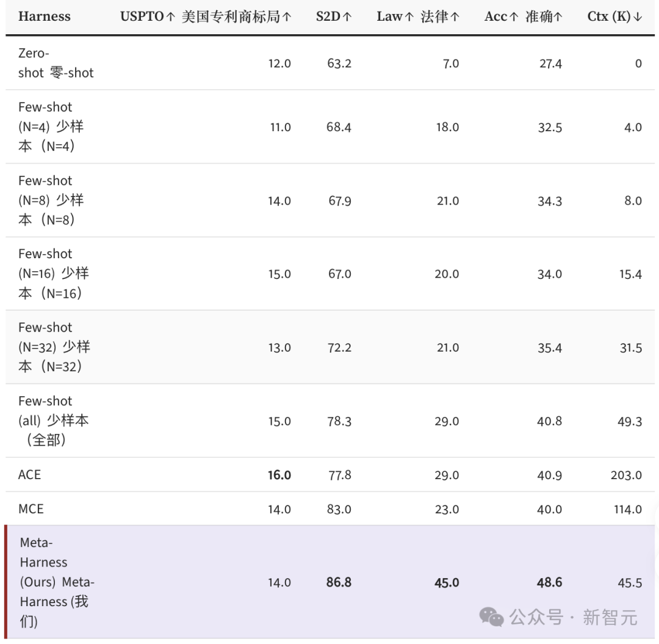Click the ascending arrow beside Law header
Image resolution: width=659 pixels, height=644 pixels.
coord(411,16)
